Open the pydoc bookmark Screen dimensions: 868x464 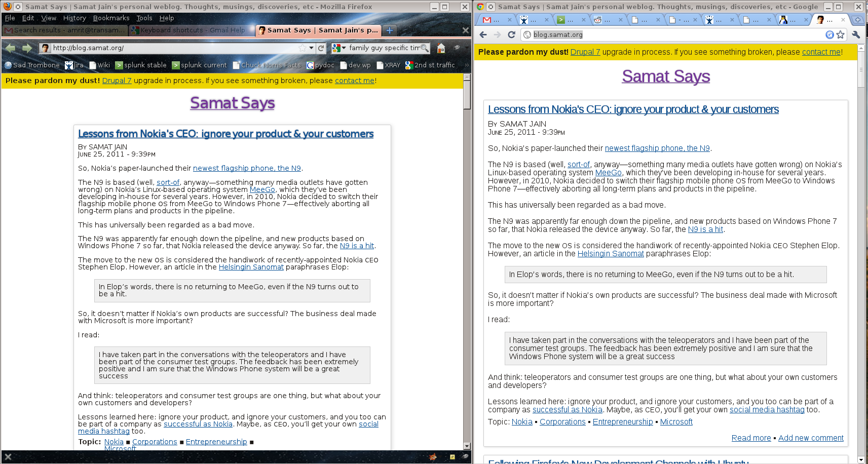tap(320, 65)
